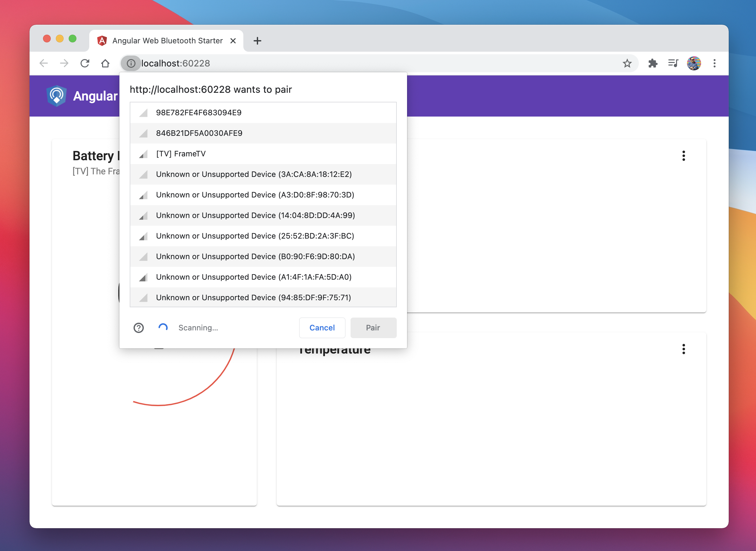This screenshot has width=756, height=551.
Task: Click the Pair button
Action: point(373,328)
